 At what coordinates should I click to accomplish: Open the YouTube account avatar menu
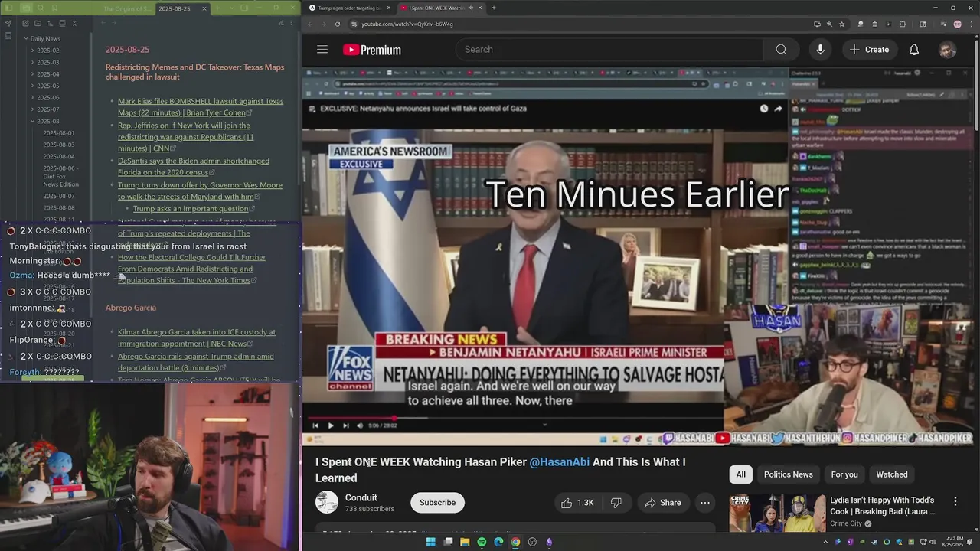(948, 50)
